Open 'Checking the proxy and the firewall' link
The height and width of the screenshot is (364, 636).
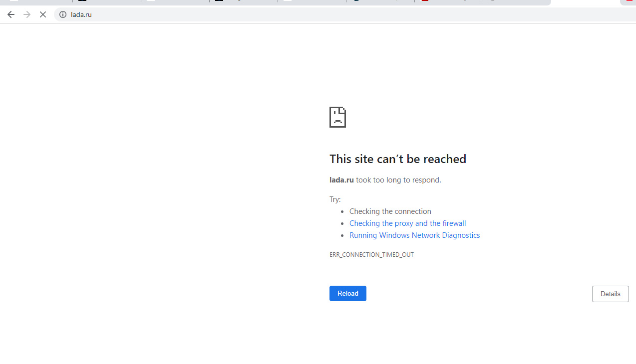click(x=407, y=223)
